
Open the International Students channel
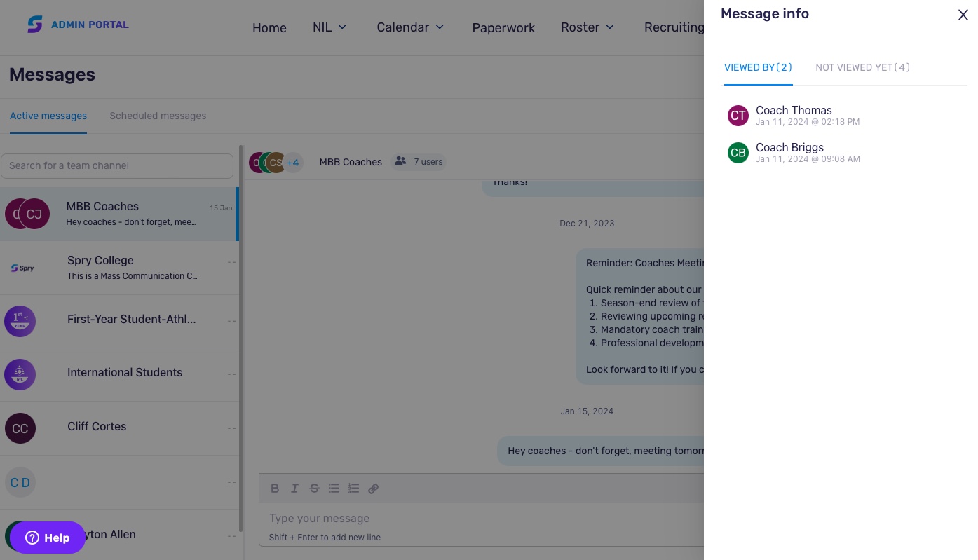pyautogui.click(x=119, y=374)
